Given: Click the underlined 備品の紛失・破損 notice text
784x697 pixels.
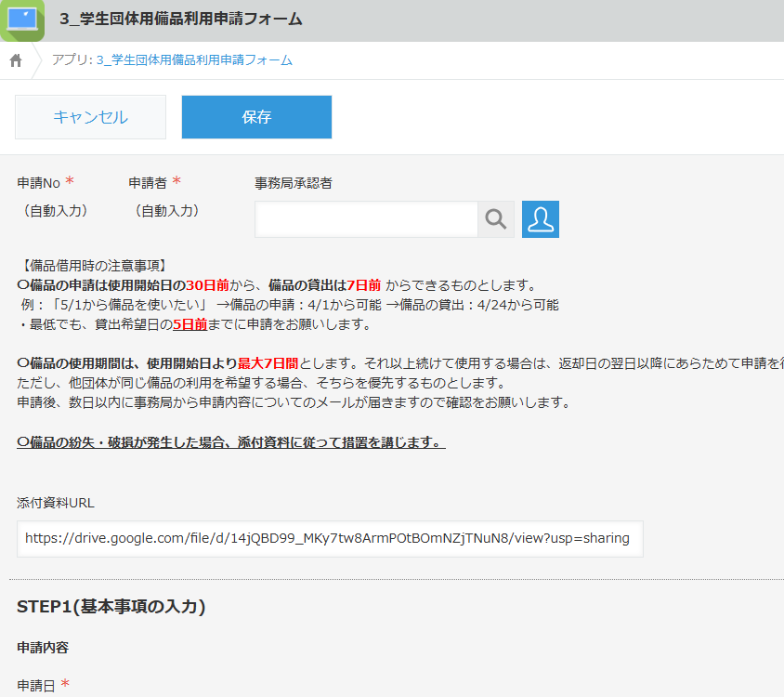Looking at the screenshot, I should (x=231, y=441).
